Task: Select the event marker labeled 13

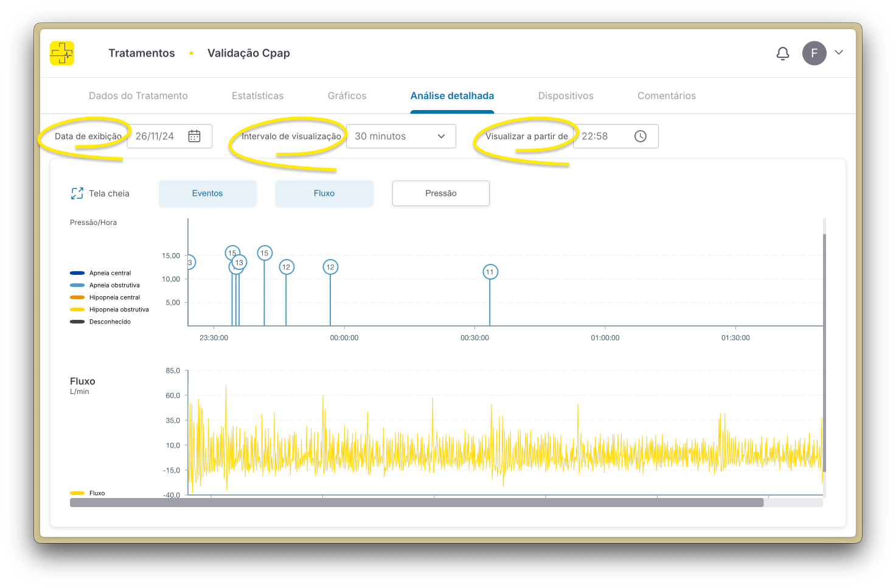Action: tap(240, 263)
